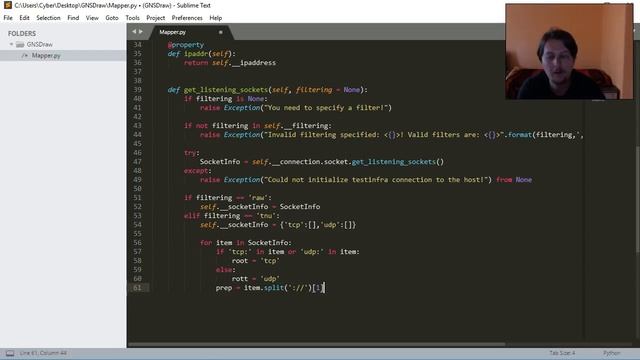Collapse the GNSDraw folder arrow
This screenshot has width=640, height=360.
click(x=11, y=44)
